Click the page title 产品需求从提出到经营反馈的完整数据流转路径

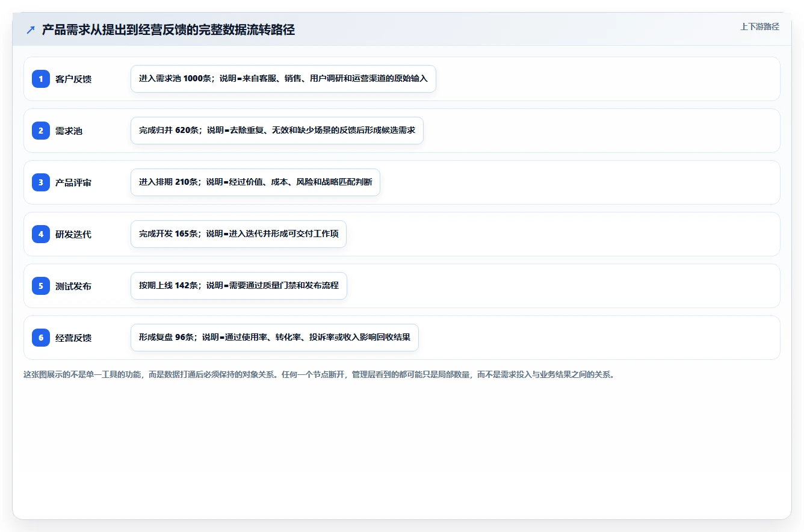click(169, 30)
